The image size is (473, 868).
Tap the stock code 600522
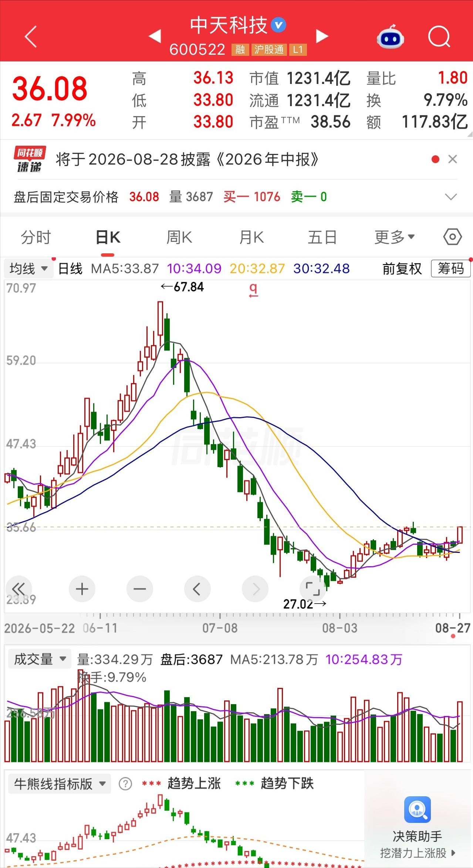coord(197,50)
